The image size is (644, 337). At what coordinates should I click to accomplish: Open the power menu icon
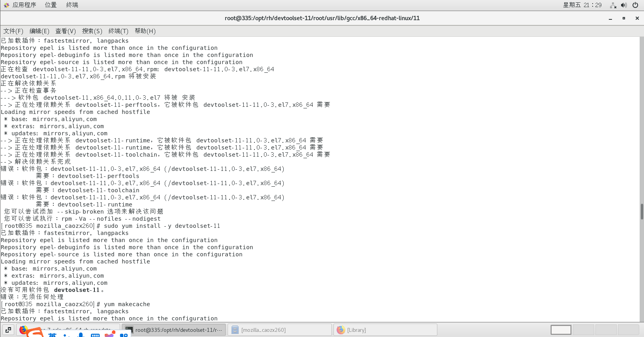(635, 5)
